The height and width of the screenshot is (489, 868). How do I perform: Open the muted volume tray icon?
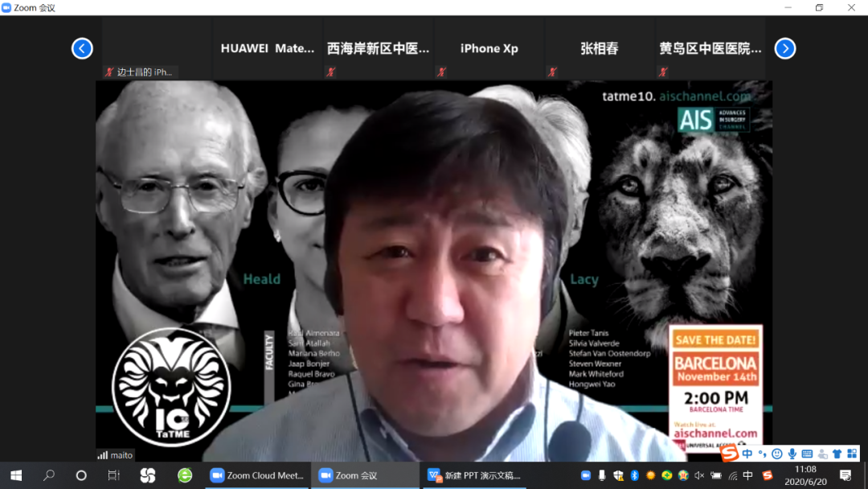click(700, 475)
